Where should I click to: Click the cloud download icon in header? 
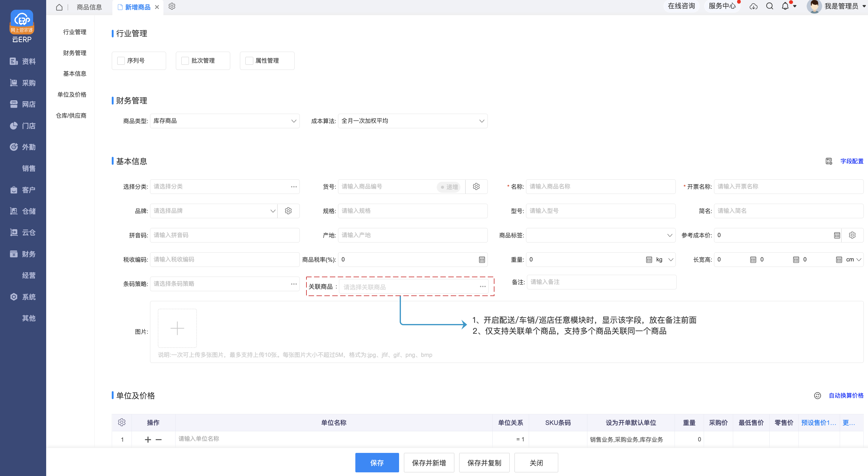pos(754,6)
